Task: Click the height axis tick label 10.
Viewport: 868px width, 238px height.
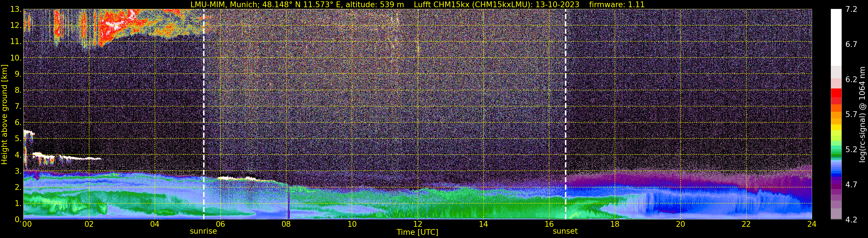Action: pos(16,58)
